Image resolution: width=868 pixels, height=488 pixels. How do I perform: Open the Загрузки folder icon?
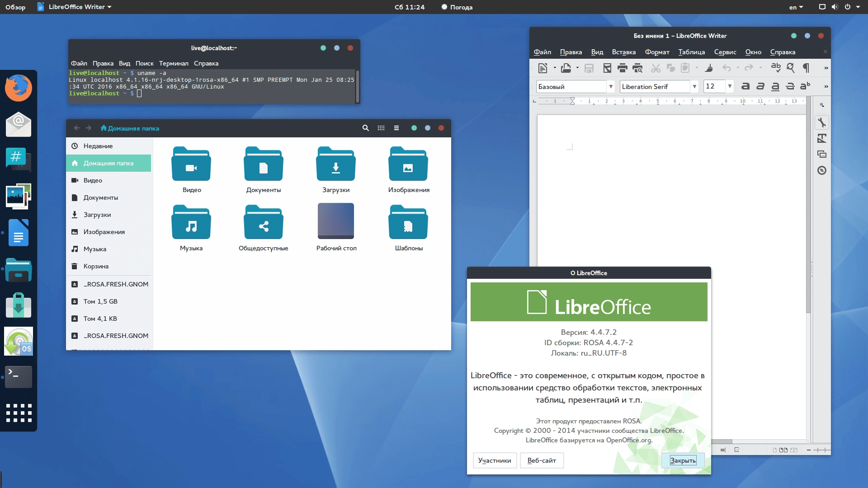click(x=336, y=164)
